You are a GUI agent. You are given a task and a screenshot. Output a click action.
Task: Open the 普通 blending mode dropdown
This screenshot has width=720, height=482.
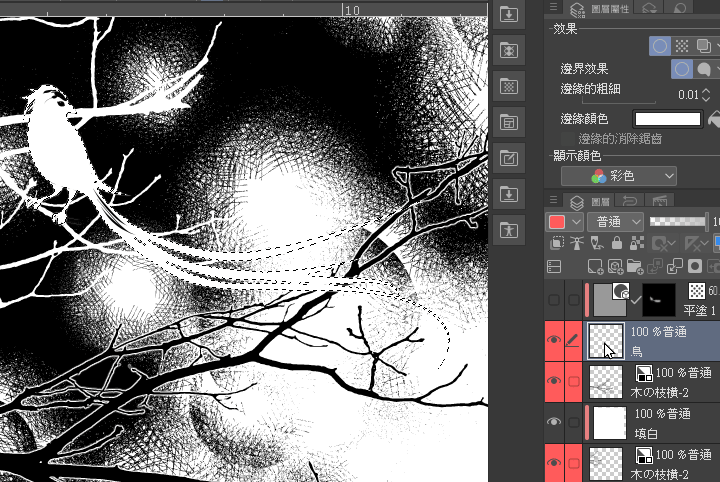coord(615,222)
